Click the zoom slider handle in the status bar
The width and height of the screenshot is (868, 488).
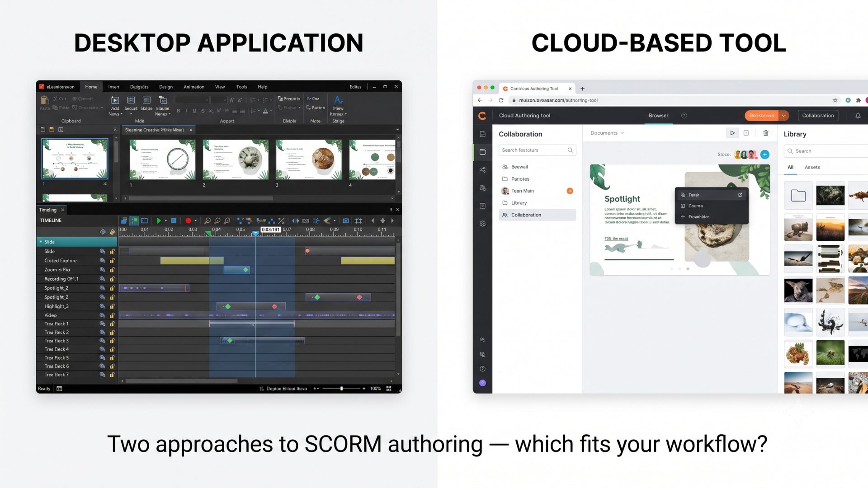[341, 389]
